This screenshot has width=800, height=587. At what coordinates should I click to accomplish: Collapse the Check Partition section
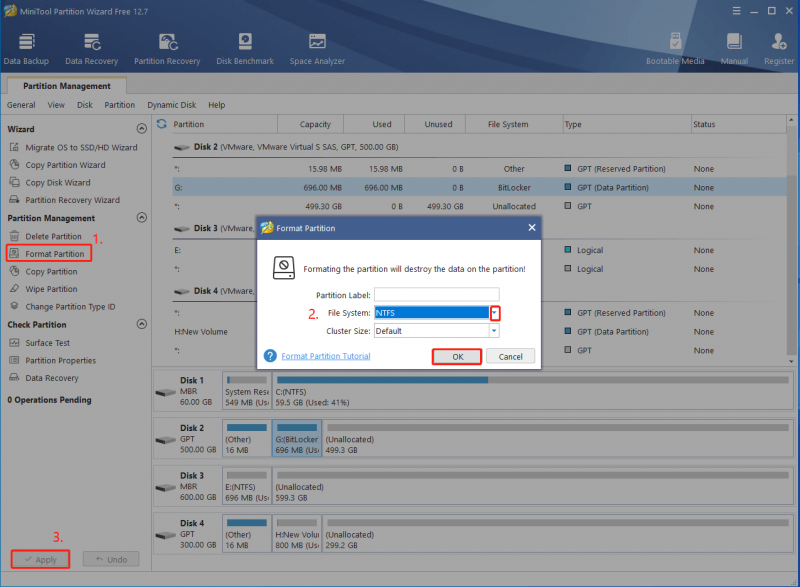(x=142, y=324)
